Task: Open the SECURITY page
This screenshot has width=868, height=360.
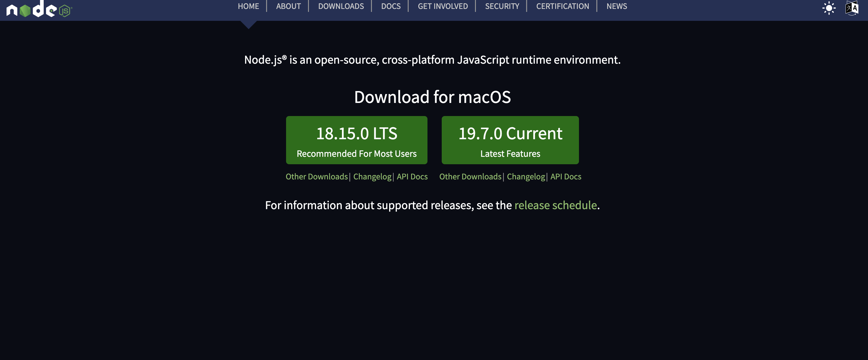Action: [x=502, y=6]
